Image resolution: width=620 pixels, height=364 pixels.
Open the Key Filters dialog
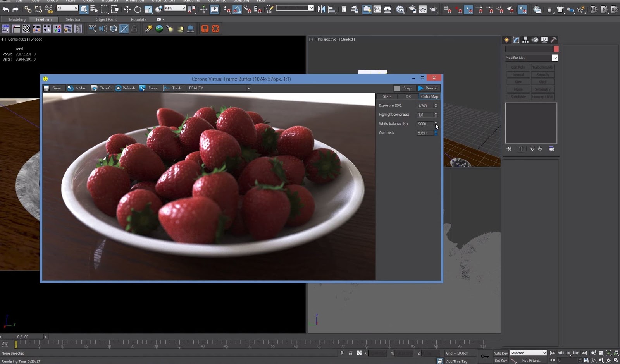coord(532,361)
